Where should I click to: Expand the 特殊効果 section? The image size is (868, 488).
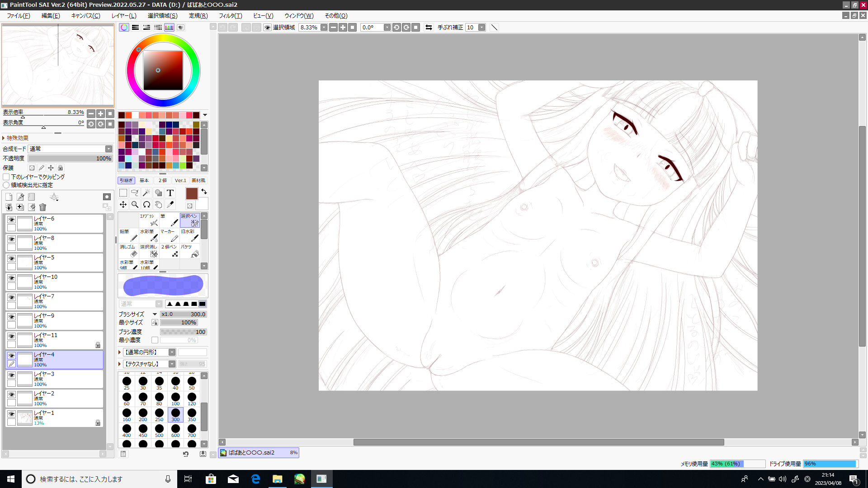click(15, 138)
